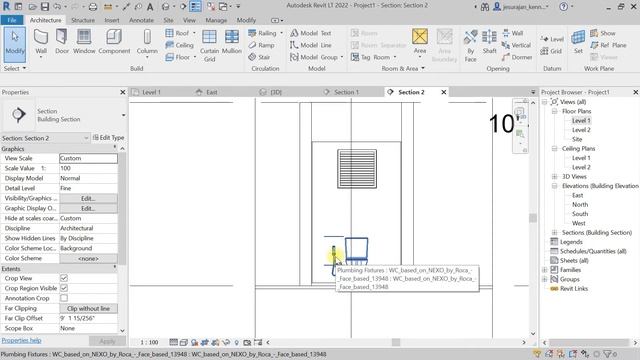
Task: Click the Roof tool icon
Action: (169, 33)
